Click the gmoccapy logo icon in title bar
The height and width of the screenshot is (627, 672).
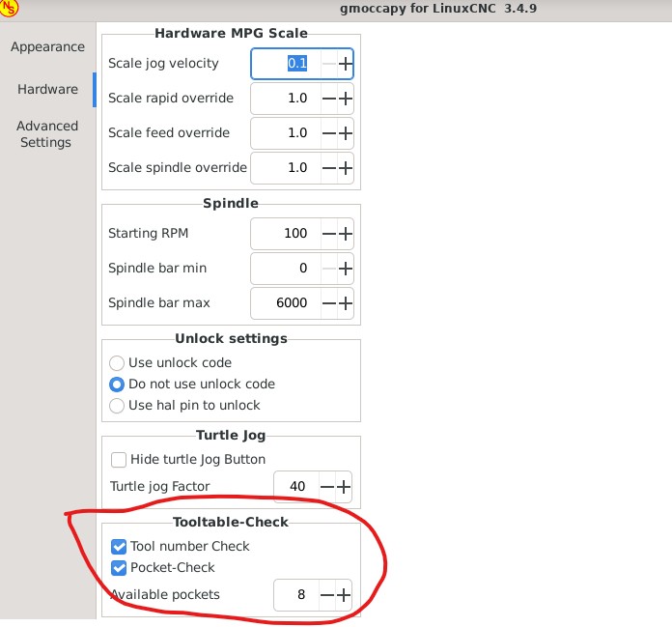pyautogui.click(x=10, y=10)
